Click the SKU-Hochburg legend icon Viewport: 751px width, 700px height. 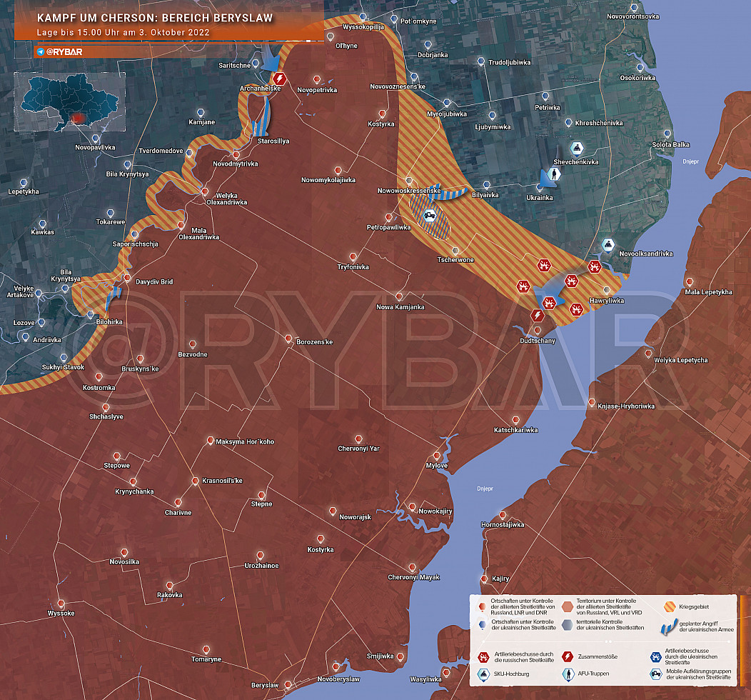tap(482, 674)
